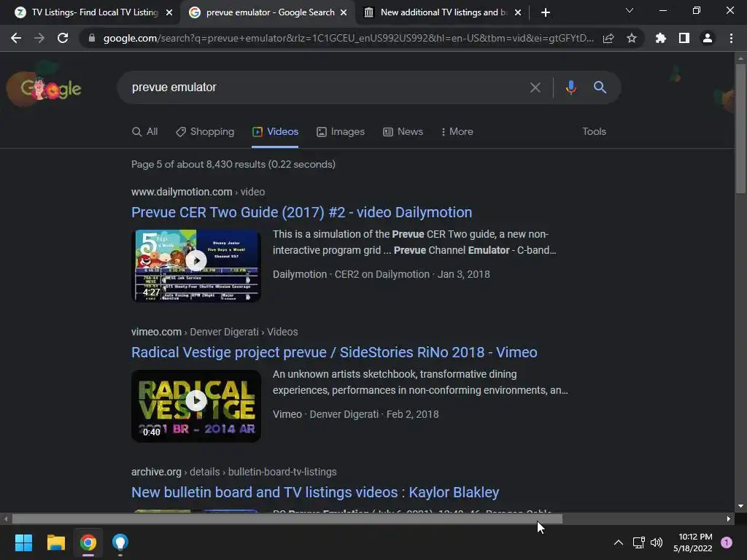Open the Tips lightbulb app on taskbar
The image size is (747, 560).
pos(120,542)
